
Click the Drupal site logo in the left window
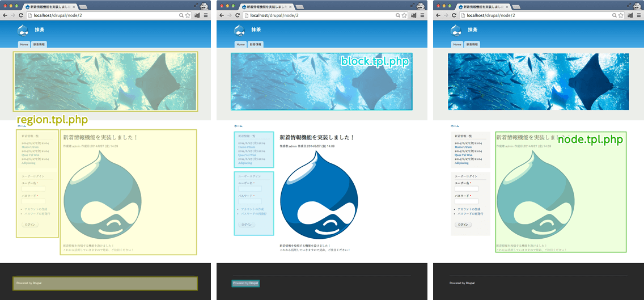[23, 31]
